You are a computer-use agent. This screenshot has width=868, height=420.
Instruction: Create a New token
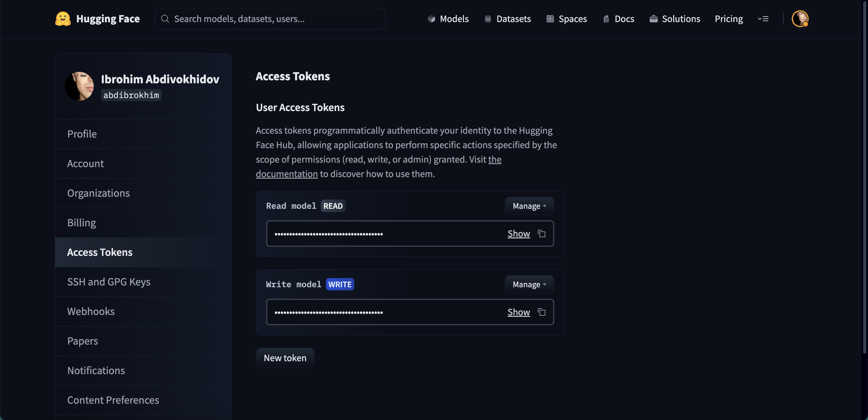point(285,358)
